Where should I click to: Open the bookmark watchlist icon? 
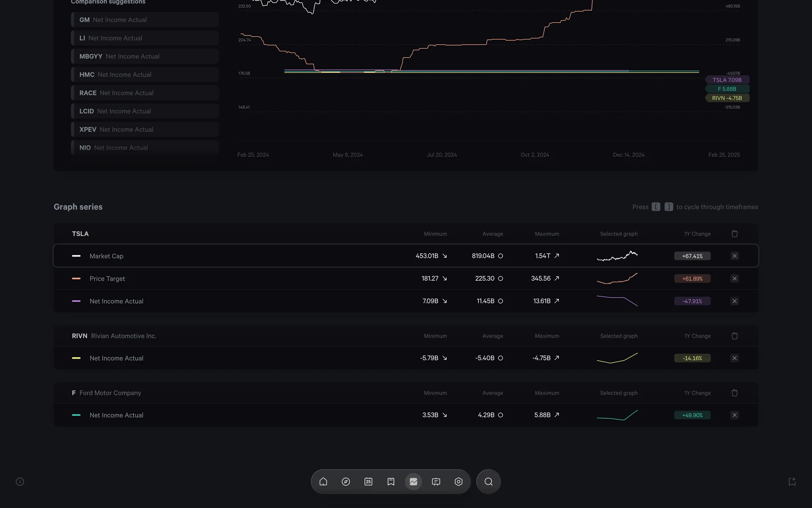click(x=391, y=481)
